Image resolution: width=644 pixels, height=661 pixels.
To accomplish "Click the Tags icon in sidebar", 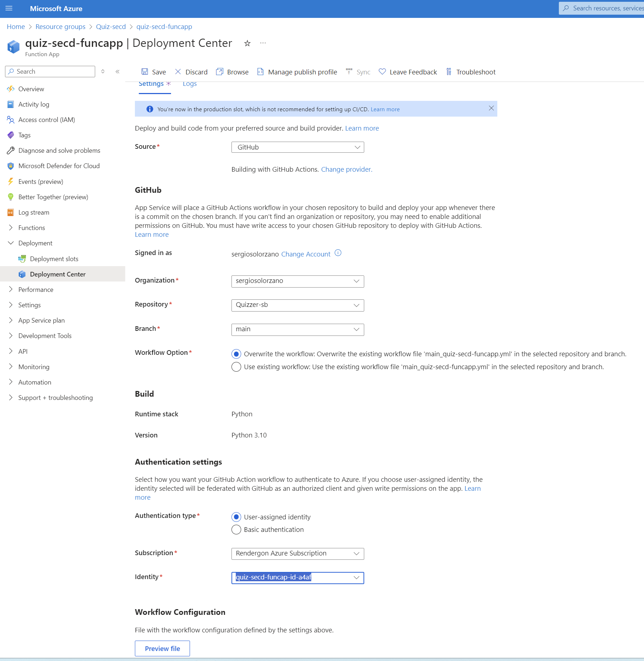I will 11,135.
